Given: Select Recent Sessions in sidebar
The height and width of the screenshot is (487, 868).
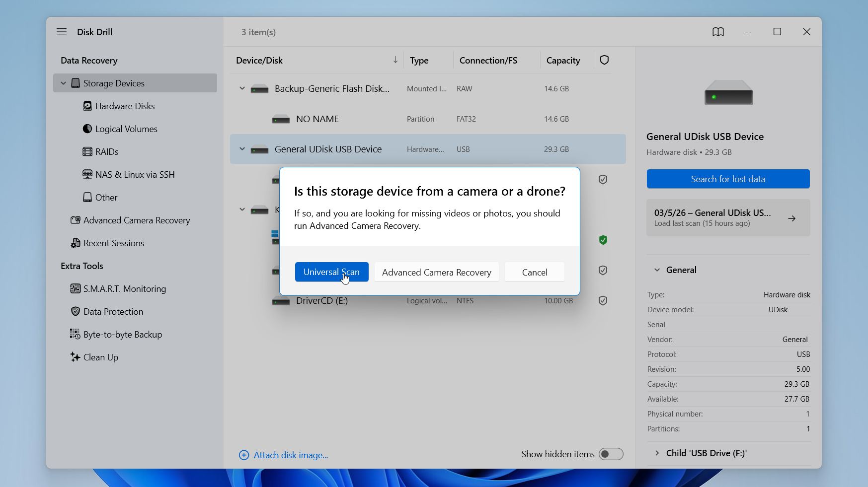Looking at the screenshot, I should click(x=114, y=243).
